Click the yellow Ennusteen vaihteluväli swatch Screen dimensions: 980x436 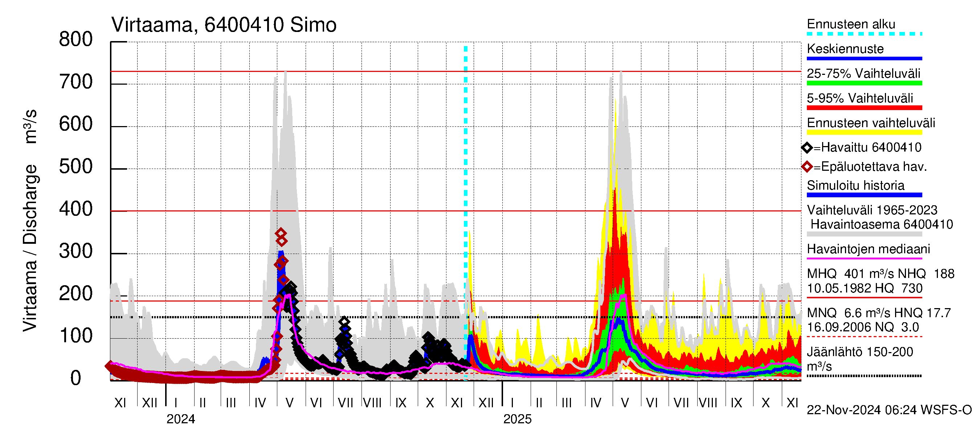(x=864, y=133)
